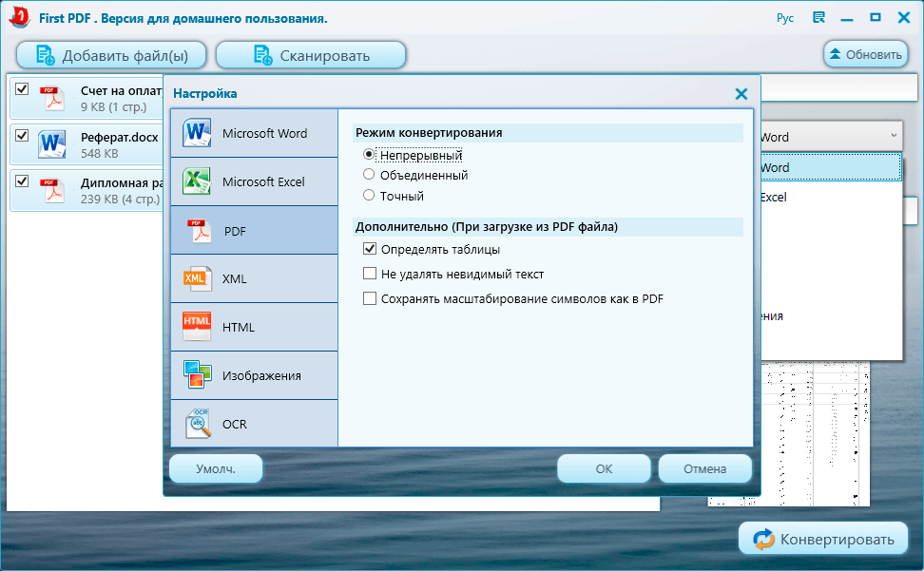Click the PDF icon of Дипломная работа file
The width and height of the screenshot is (924, 571).
(x=52, y=191)
